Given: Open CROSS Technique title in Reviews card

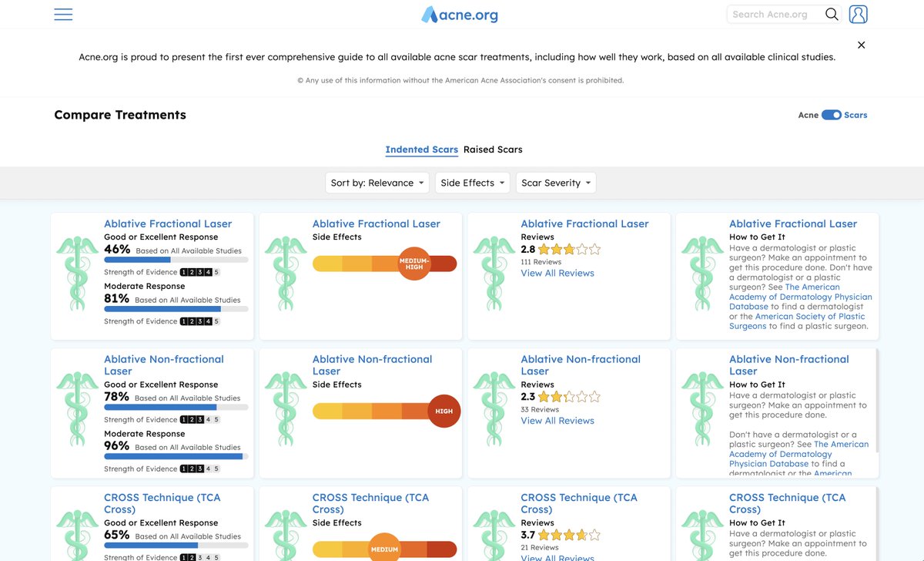Looking at the screenshot, I should [579, 503].
